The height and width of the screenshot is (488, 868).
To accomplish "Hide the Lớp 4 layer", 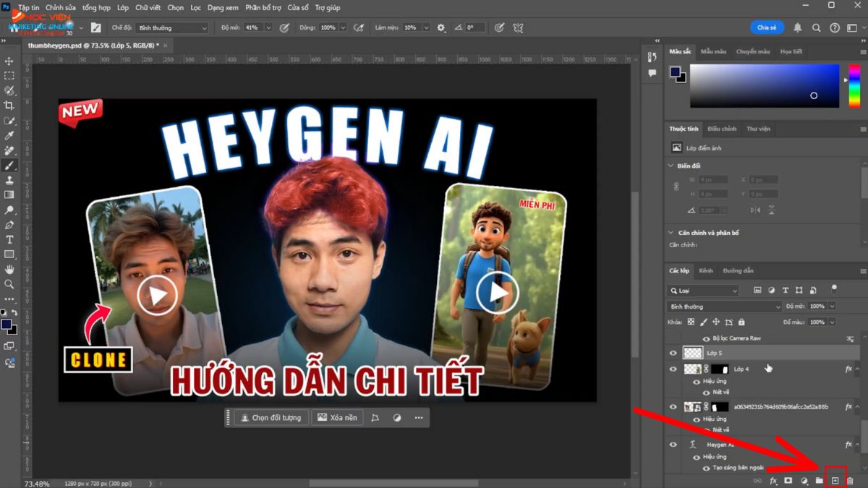I will (673, 369).
